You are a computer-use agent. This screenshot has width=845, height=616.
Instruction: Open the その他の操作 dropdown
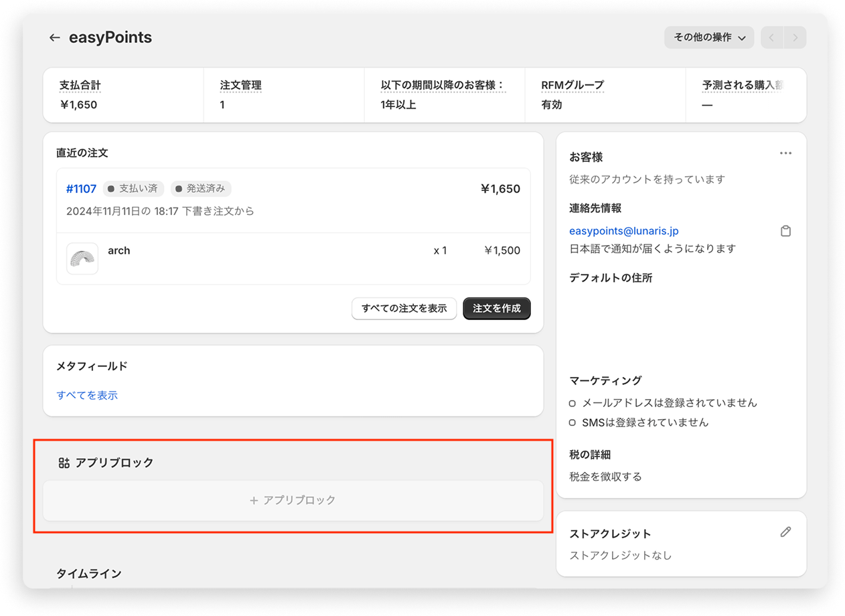coord(709,37)
